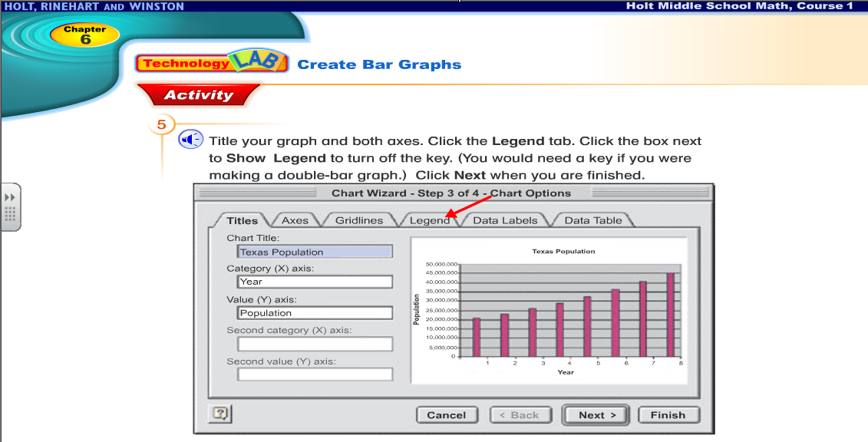Go to the Data Labels tab
This screenshot has height=442, width=868.
505,220
